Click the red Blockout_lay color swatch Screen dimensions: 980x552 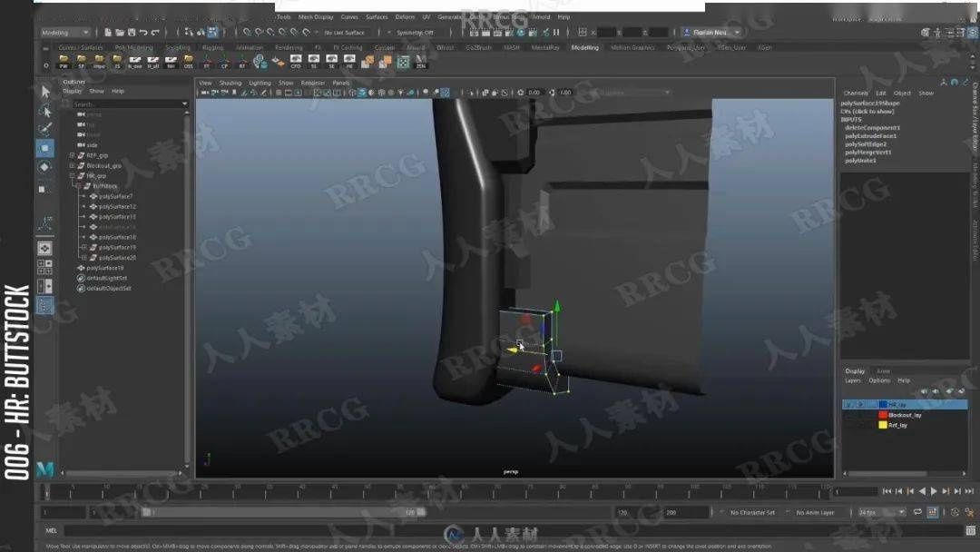tap(883, 415)
